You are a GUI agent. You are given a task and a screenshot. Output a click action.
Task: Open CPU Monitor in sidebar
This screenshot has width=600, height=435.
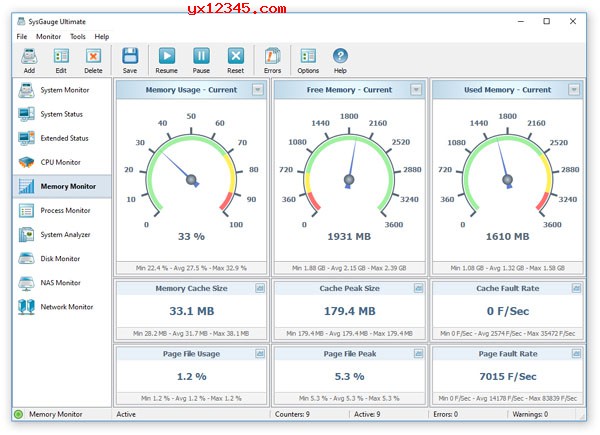point(62,162)
